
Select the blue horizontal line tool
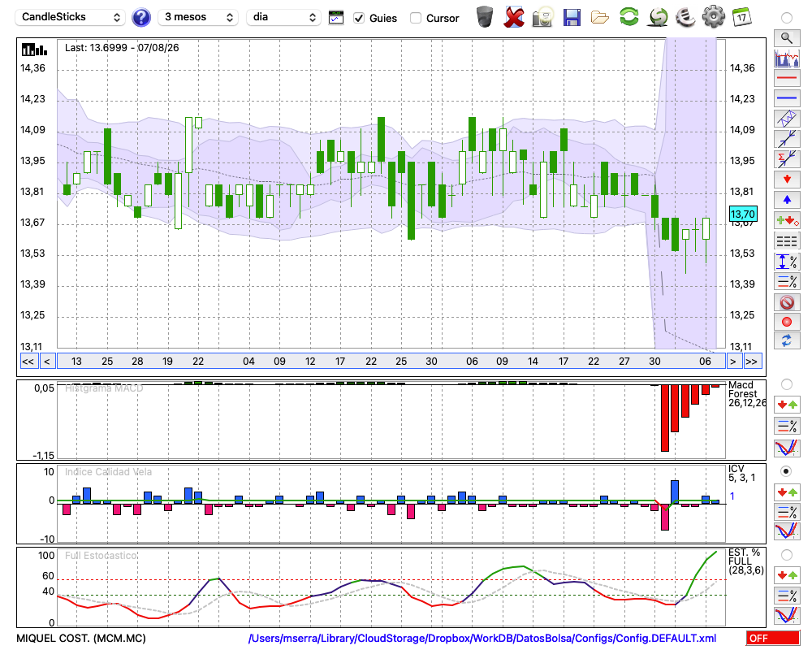tap(787, 98)
